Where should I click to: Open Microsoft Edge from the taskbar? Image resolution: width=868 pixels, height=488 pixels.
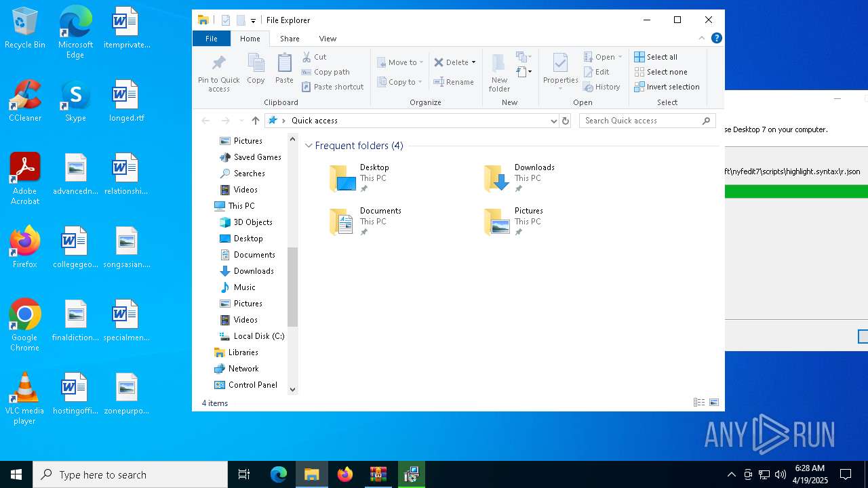pos(279,474)
